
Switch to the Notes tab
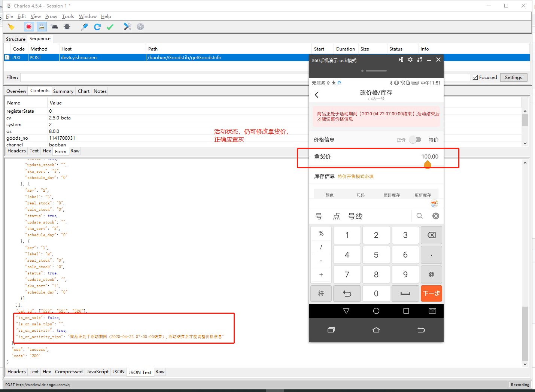[100, 91]
